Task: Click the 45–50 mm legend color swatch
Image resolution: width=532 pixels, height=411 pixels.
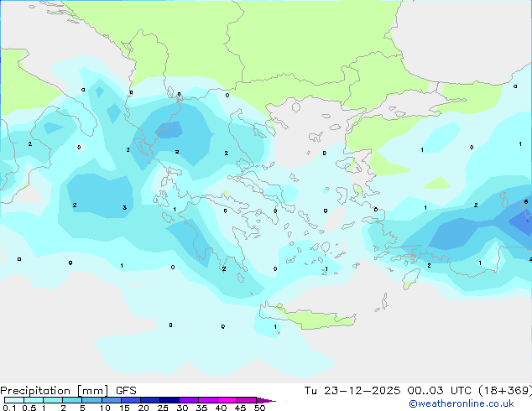Action: [x=247, y=400]
